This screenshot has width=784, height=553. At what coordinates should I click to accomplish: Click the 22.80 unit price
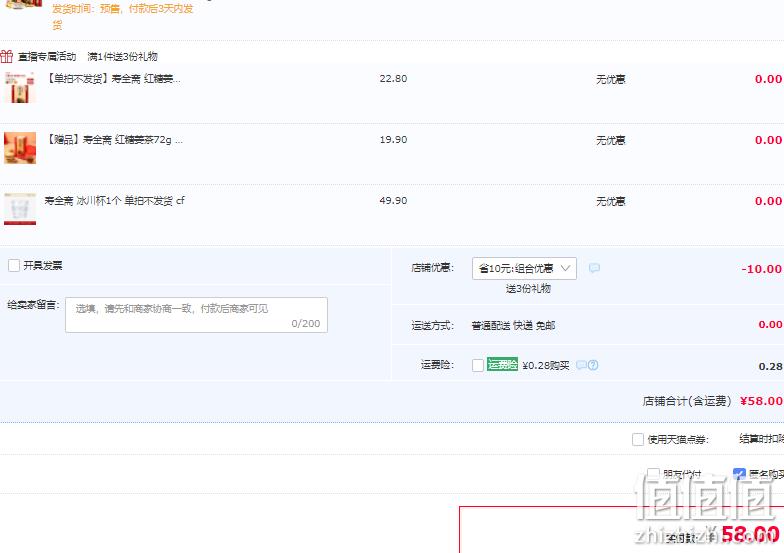point(393,78)
